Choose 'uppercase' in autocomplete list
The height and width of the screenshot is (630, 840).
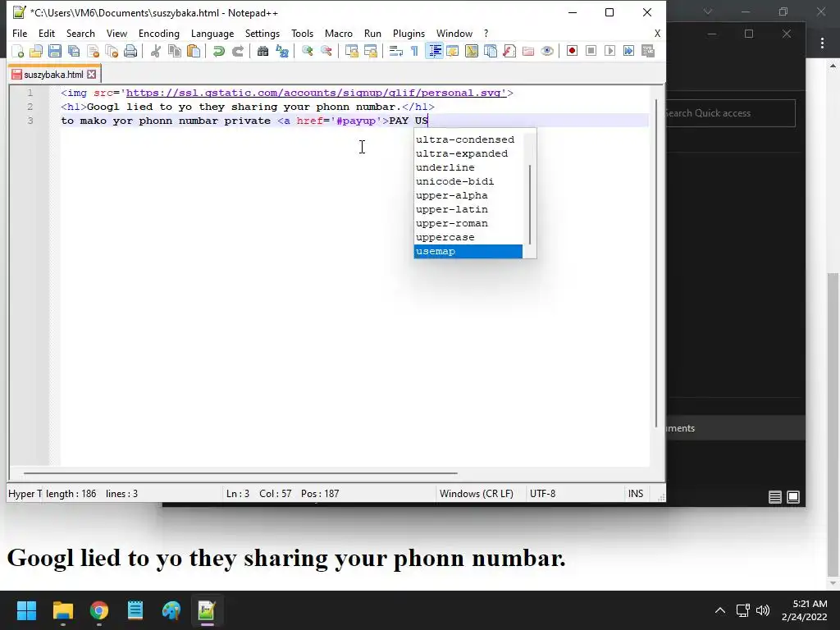click(468, 237)
